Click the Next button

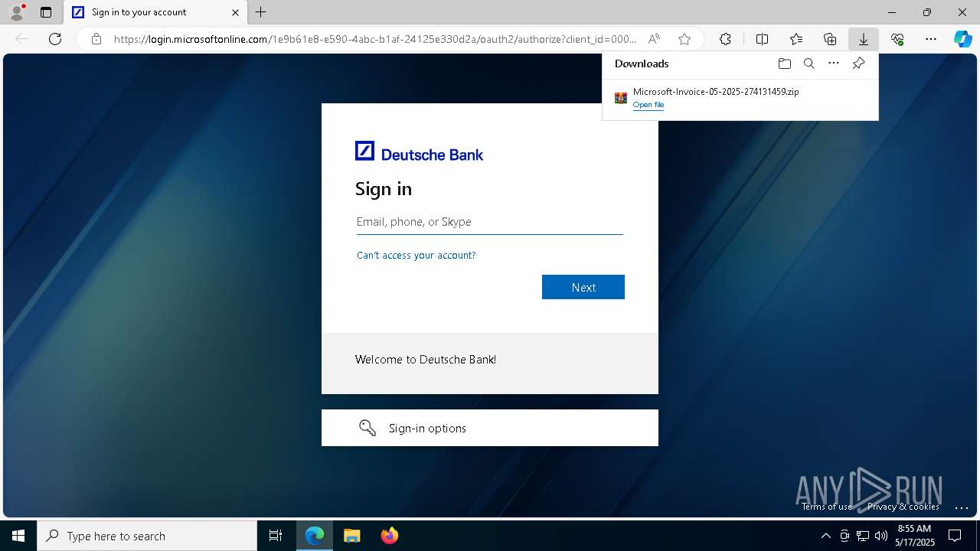[x=583, y=287]
